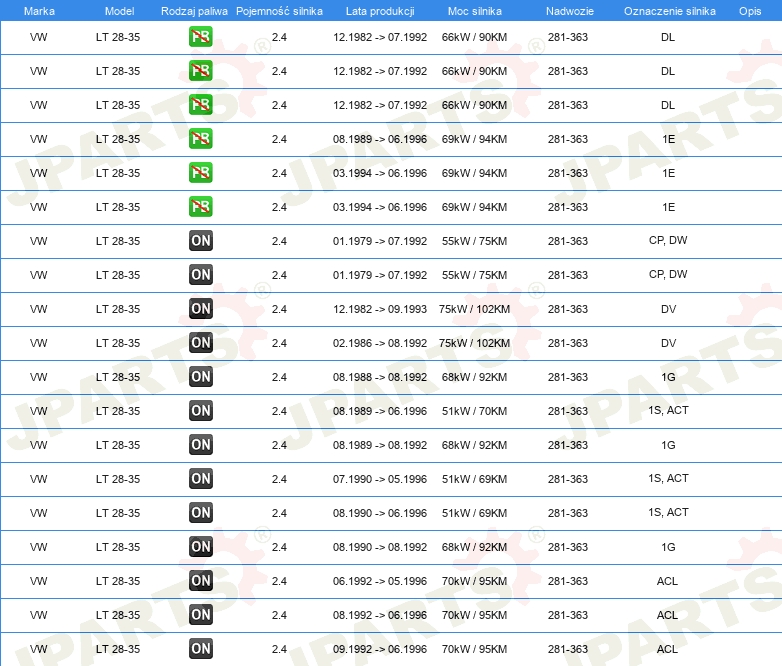782x666 pixels.
Task: Click the ON diesel icon in the 08.1988 -> 08.1992 row
Action: [200, 376]
